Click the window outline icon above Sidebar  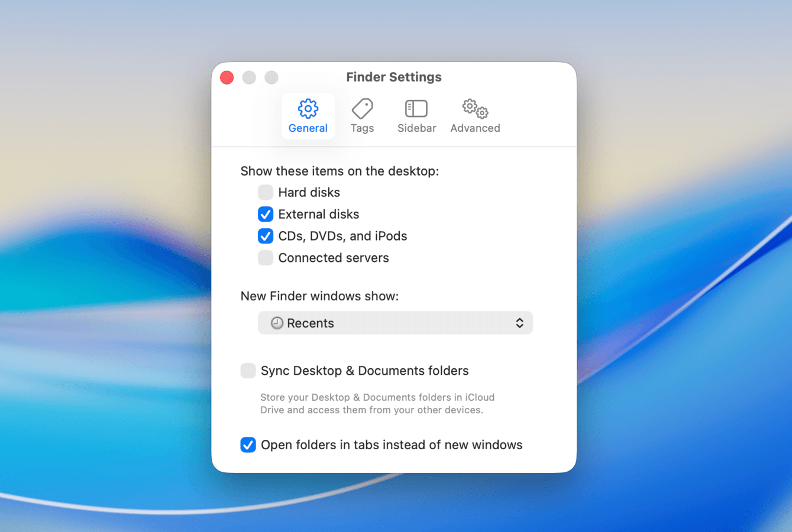(416, 109)
